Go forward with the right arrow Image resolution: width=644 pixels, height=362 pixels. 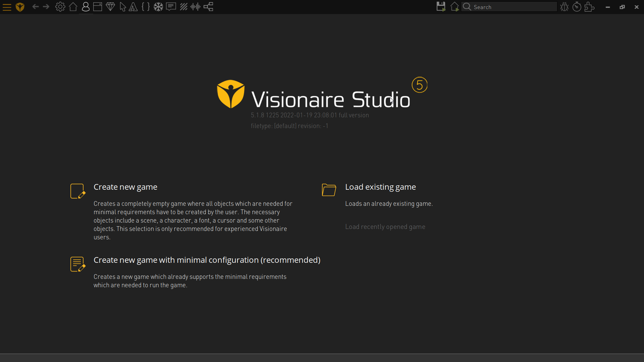pyautogui.click(x=46, y=7)
